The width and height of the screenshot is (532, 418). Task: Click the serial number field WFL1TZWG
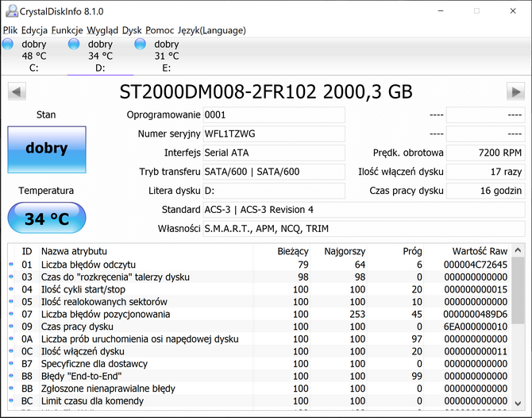click(274, 134)
